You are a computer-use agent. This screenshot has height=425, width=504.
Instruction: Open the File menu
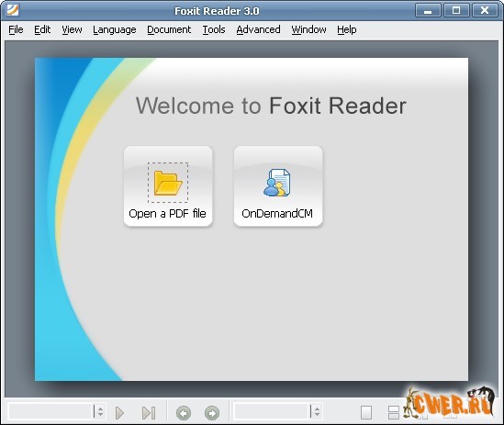tap(16, 29)
